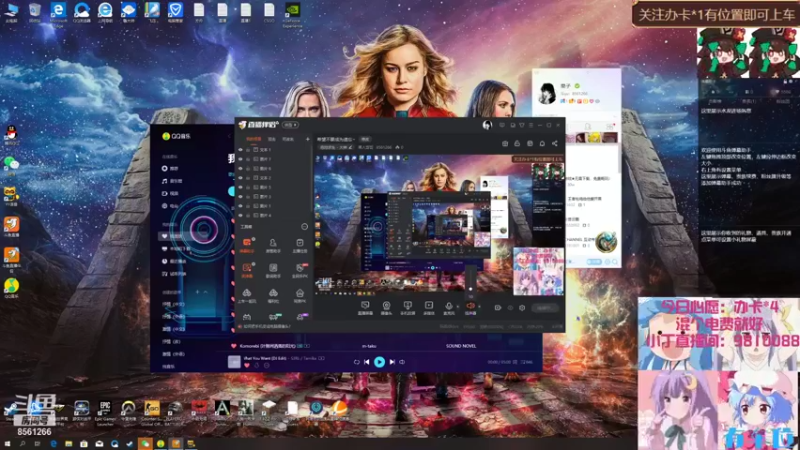The height and width of the screenshot is (450, 800).
Task: Open 电台 in QQ Music sidebar
Action: (170, 206)
